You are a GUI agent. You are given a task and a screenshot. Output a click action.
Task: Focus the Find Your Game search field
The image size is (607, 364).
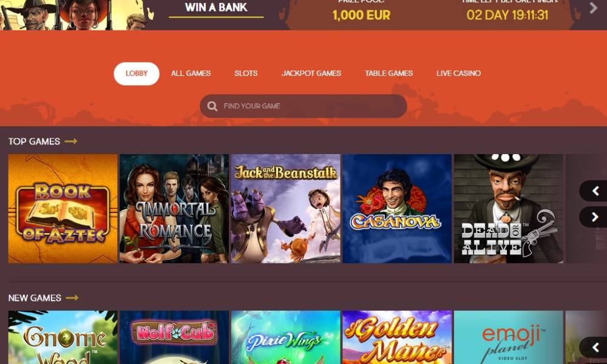coord(303,106)
